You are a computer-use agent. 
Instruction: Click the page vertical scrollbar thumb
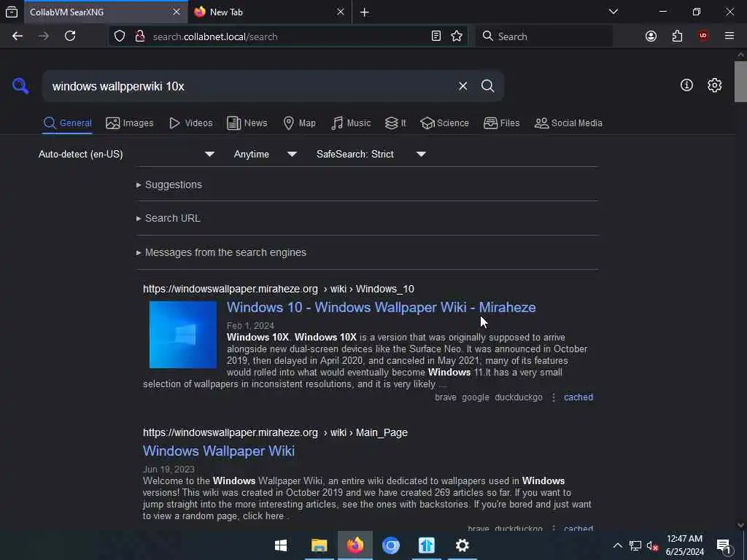pos(740,82)
